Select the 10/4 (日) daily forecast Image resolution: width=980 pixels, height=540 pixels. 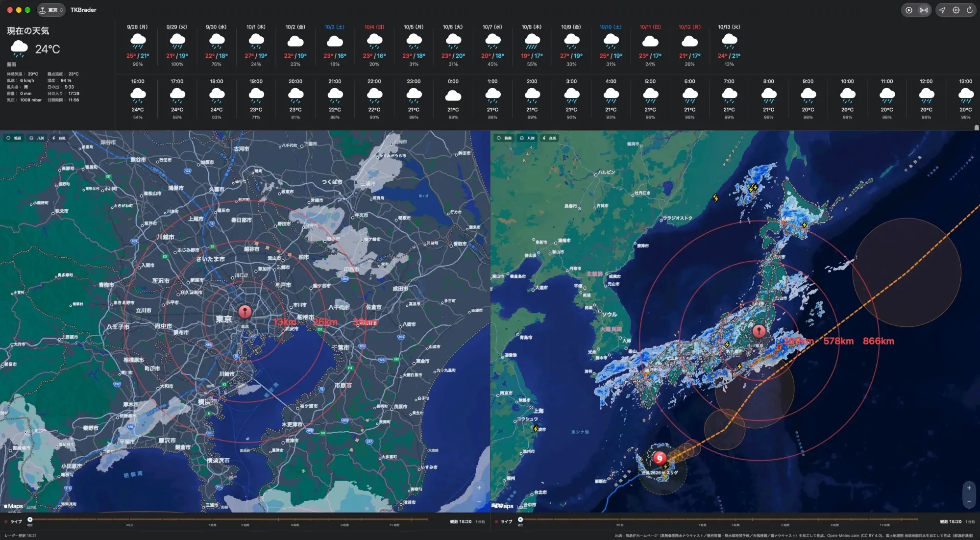click(x=374, y=46)
